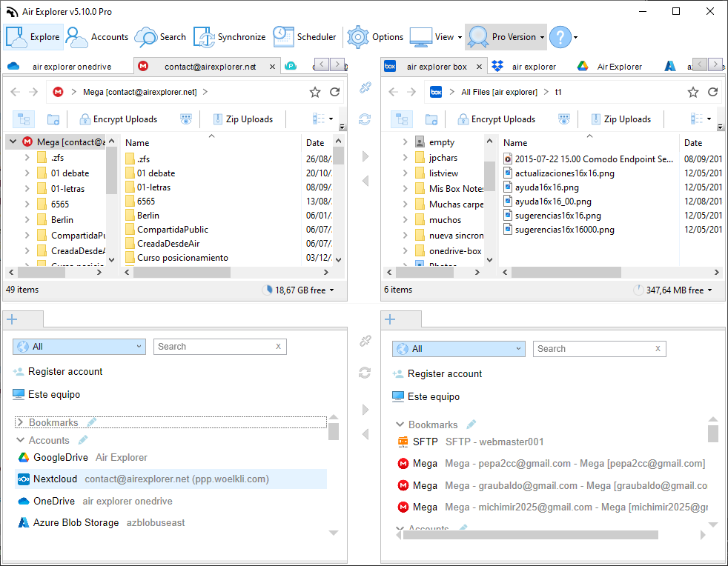
Task: Bookmark the current Mega folder with the star
Action: tap(315, 93)
